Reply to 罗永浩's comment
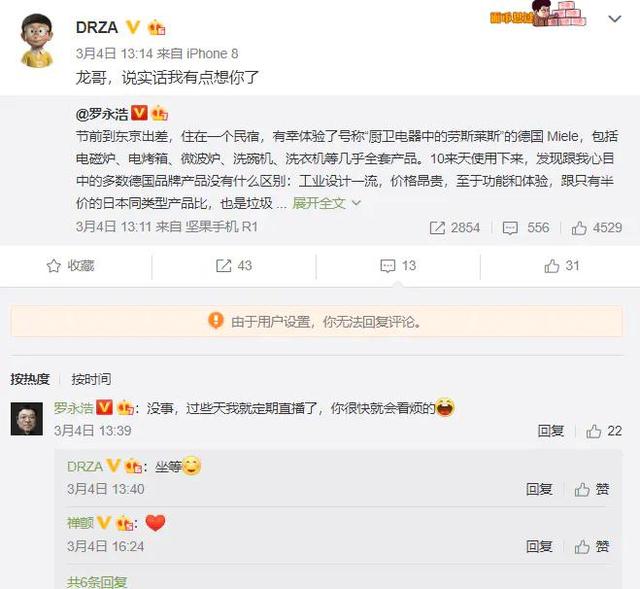This screenshot has width=640, height=589. click(551, 431)
